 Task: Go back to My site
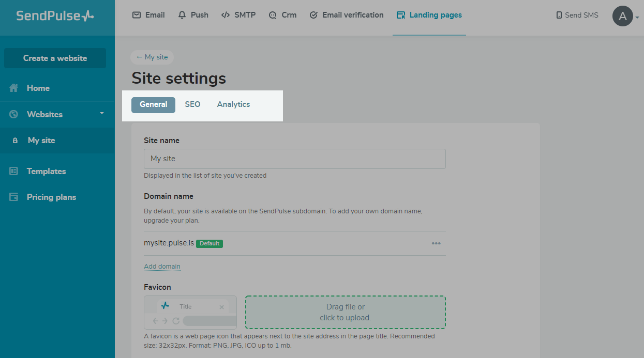coord(152,57)
